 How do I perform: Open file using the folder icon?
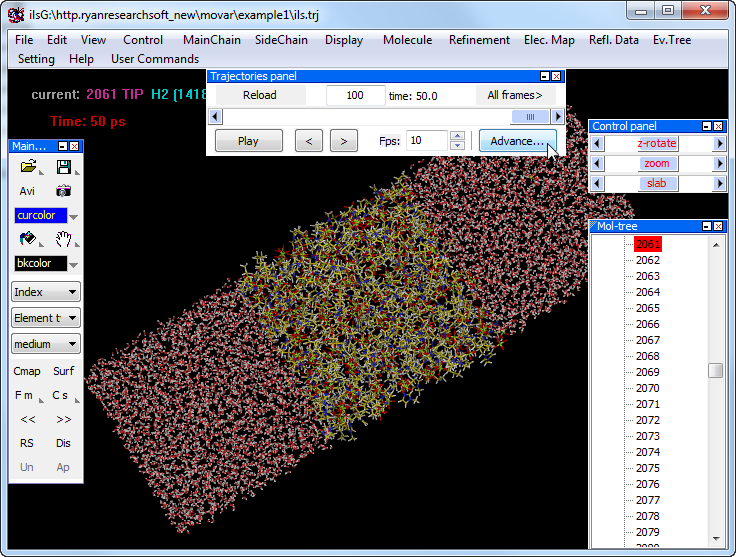coord(28,166)
